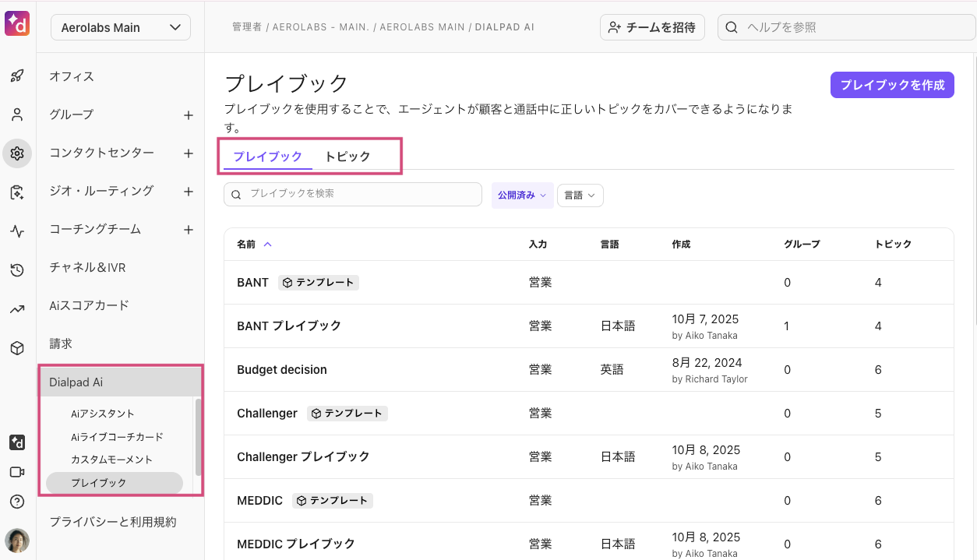The image size is (977, 560).
Task: Add a new グループ with plus icon
Action: tap(188, 115)
